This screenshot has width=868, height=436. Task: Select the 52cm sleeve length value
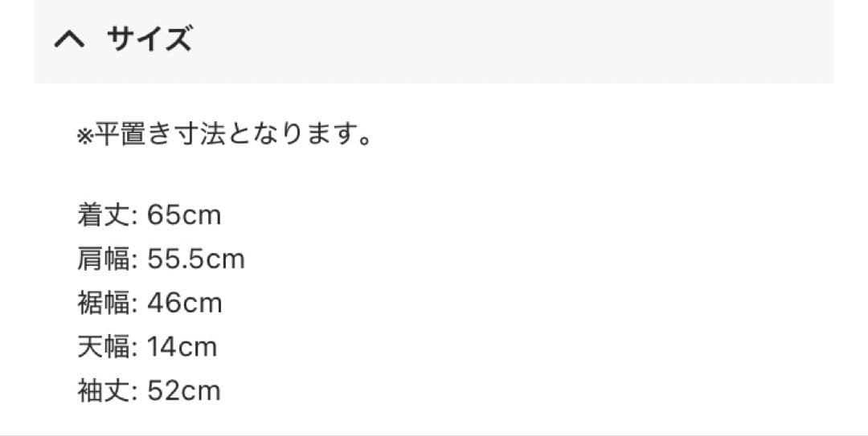point(184,391)
